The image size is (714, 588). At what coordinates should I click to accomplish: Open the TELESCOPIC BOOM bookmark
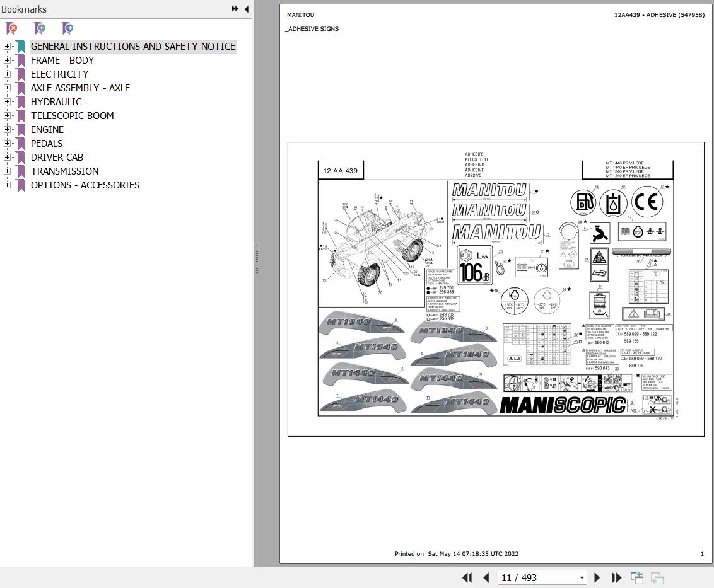[x=73, y=115]
